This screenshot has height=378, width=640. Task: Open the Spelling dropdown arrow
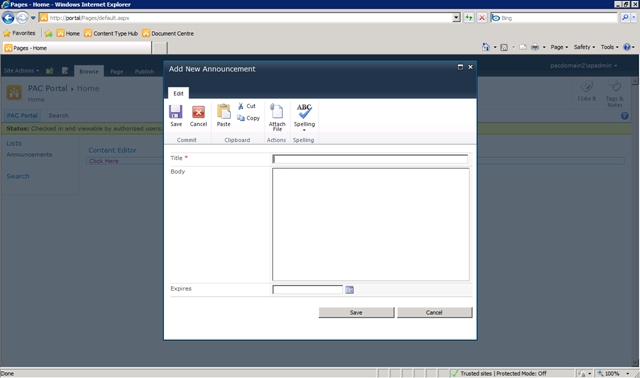[x=304, y=130]
